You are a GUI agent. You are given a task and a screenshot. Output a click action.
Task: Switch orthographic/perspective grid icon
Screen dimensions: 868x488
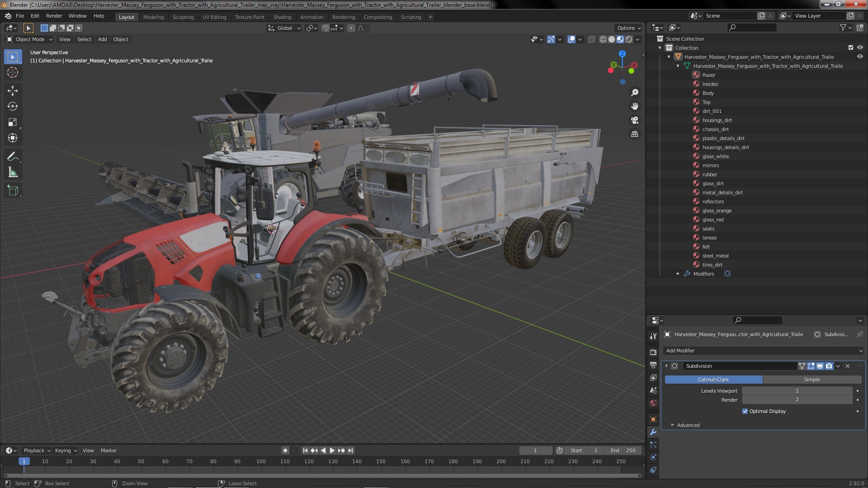tap(635, 134)
